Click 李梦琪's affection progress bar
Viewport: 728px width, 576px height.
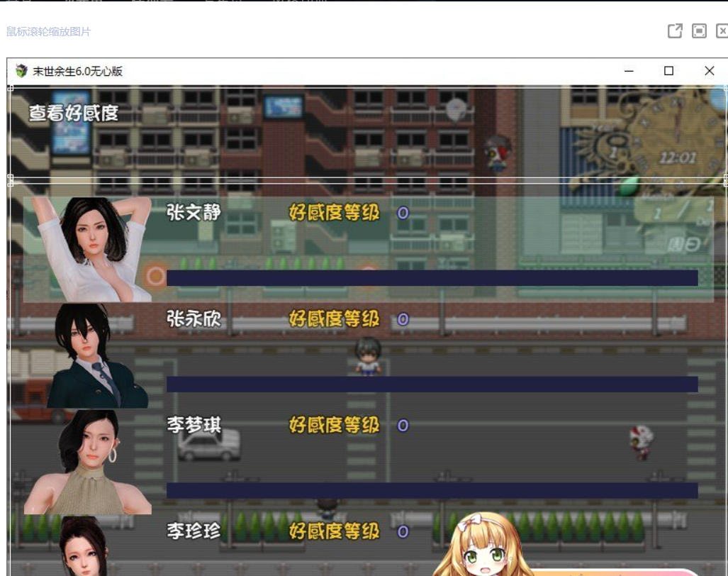click(x=432, y=491)
